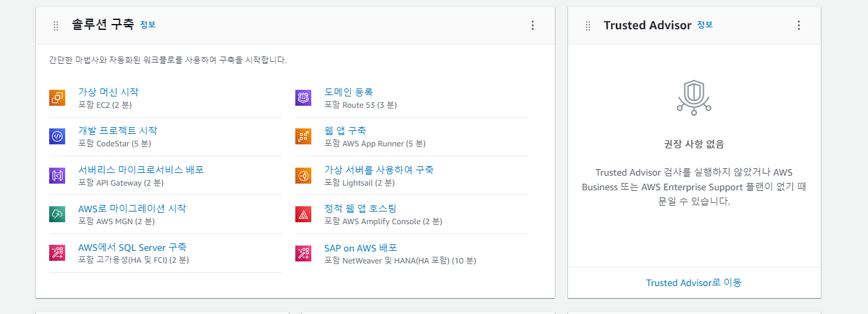The image size is (868, 314).
Task: Click the SAP on AWS wizard icon
Action: click(303, 253)
